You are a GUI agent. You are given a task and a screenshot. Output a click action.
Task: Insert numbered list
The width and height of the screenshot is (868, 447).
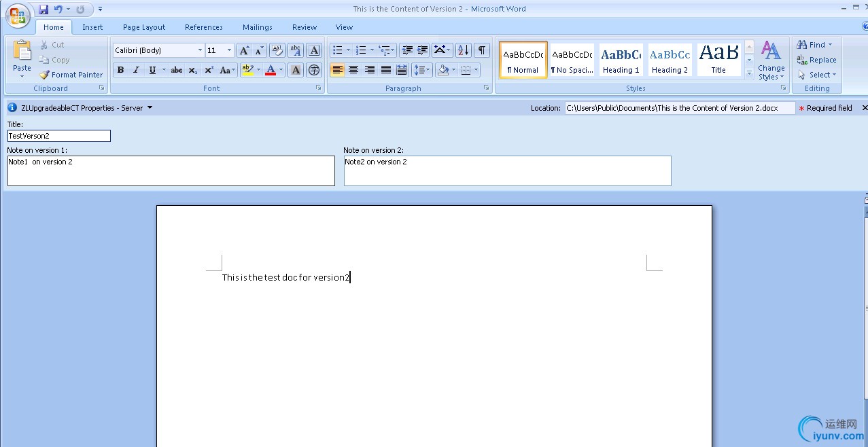[361, 50]
